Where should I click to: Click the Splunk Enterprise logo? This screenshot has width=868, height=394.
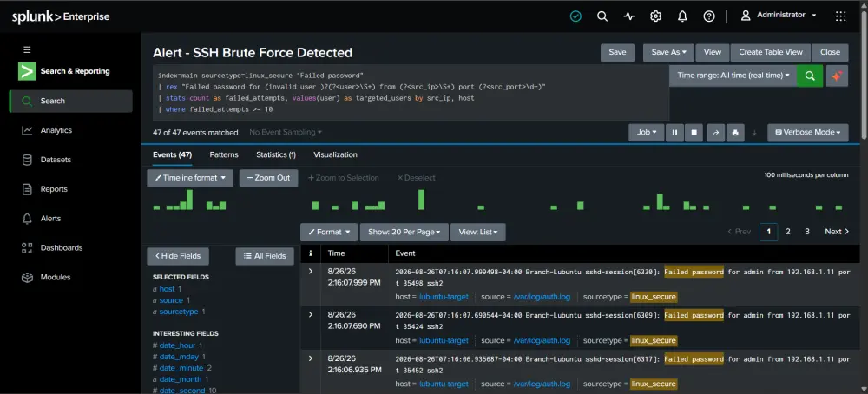(x=61, y=17)
